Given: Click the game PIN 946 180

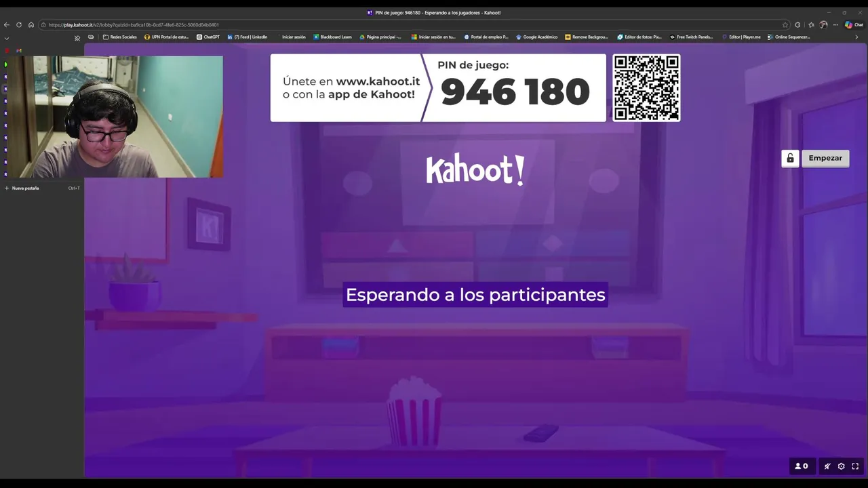Looking at the screenshot, I should coord(515,92).
